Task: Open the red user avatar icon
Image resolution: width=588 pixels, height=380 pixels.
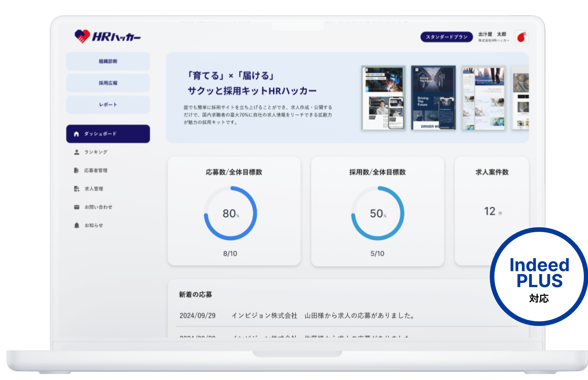Action: [522, 37]
